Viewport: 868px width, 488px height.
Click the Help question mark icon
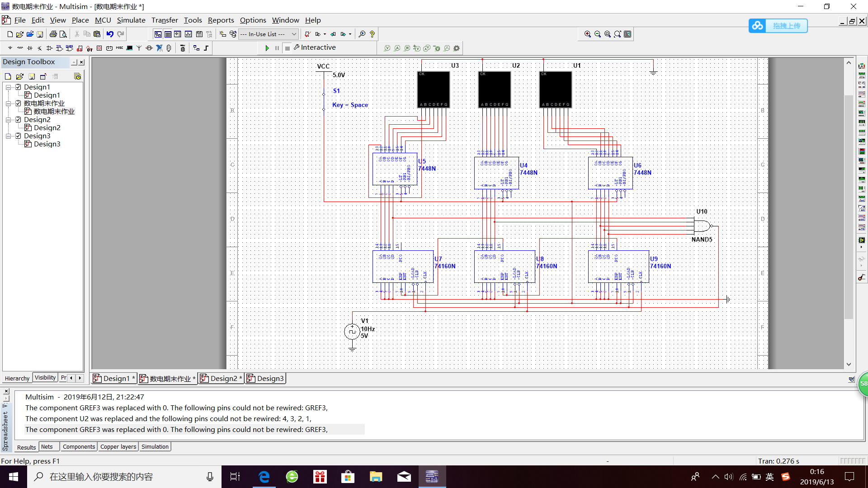click(x=372, y=34)
